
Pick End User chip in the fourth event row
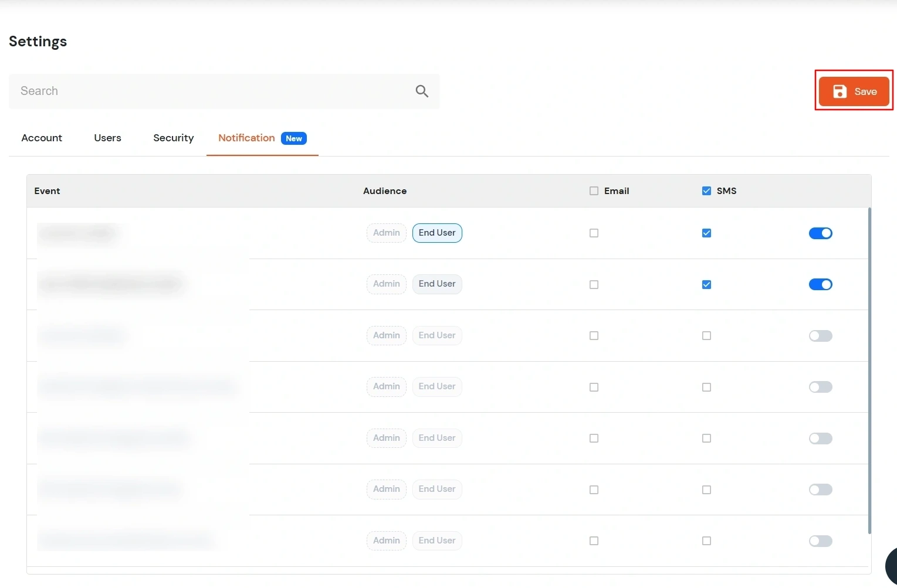pyautogui.click(x=437, y=386)
